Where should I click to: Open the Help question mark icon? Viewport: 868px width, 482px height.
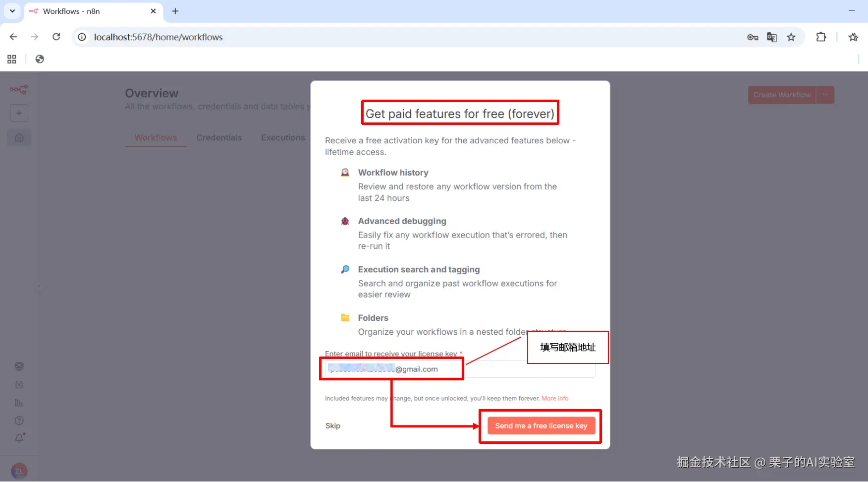tap(19, 421)
